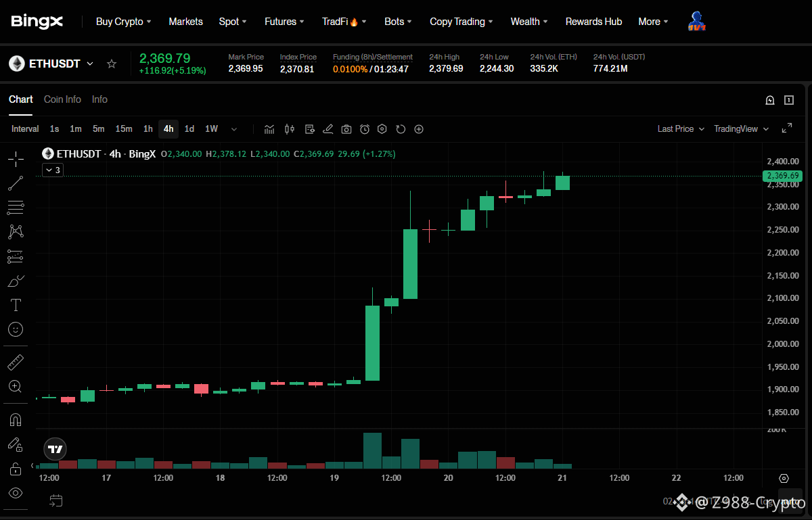Take a chart snapshot with camera
The width and height of the screenshot is (812, 520).
(x=346, y=129)
